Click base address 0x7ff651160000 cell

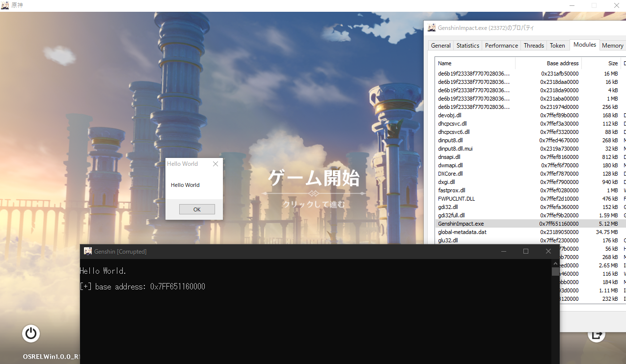(559, 224)
